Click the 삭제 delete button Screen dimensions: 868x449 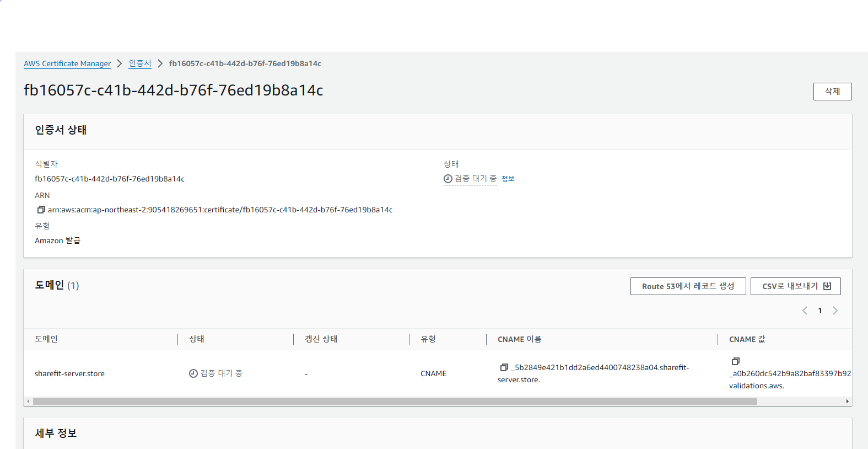point(832,92)
